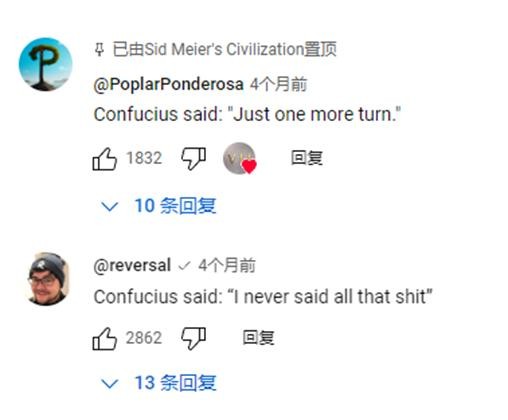Click the 4个月前 timestamp on reversal comment
The width and height of the screenshot is (508, 420).
pyautogui.click(x=227, y=266)
